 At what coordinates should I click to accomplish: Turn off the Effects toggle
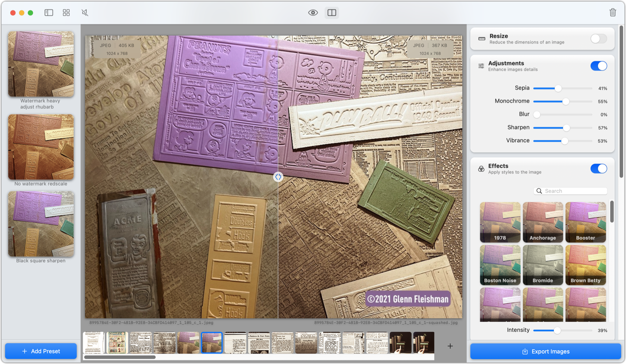pyautogui.click(x=598, y=169)
